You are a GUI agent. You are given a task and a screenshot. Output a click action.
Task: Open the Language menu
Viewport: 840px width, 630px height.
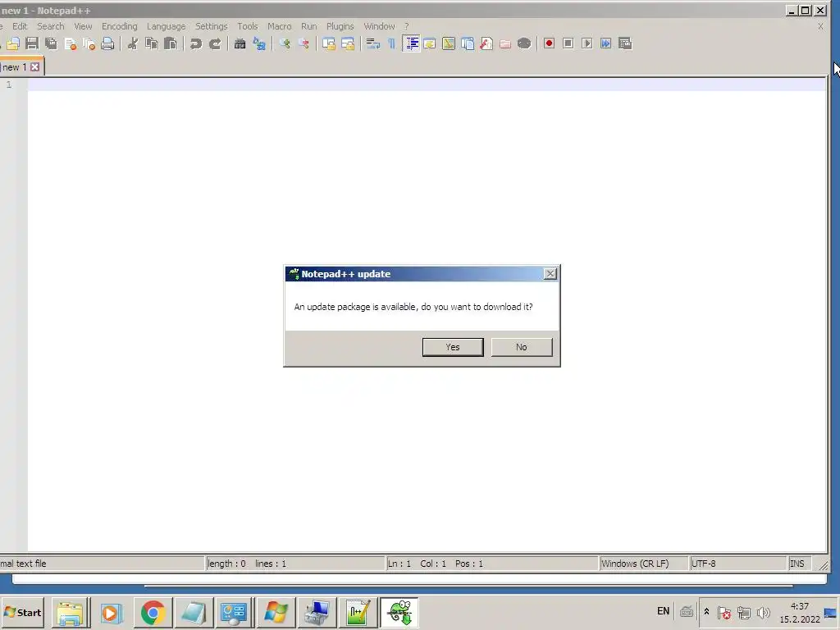(x=166, y=26)
